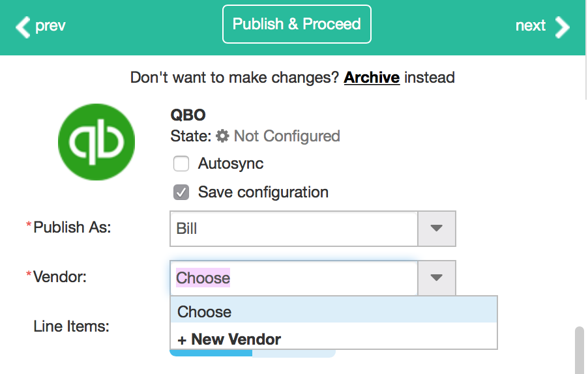Image resolution: width=588 pixels, height=374 pixels.
Task: Collapse the Vendor dropdown arrow
Action: click(x=437, y=278)
